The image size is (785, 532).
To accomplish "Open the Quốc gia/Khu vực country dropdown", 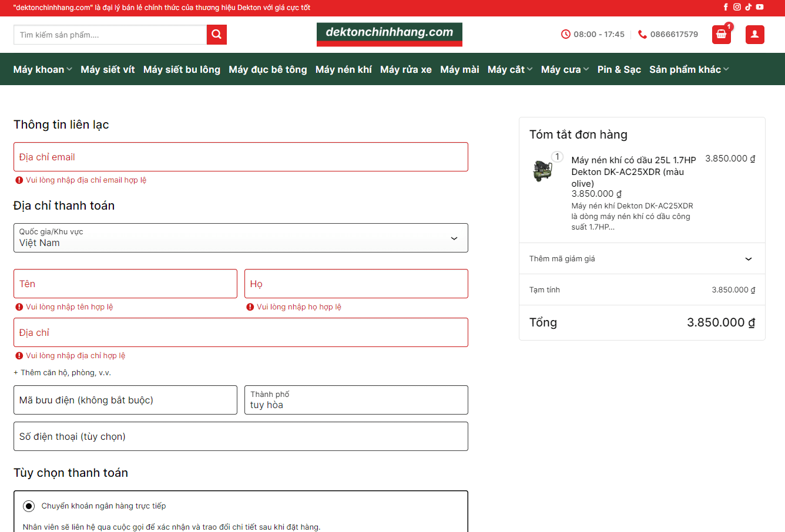I will click(x=240, y=238).
